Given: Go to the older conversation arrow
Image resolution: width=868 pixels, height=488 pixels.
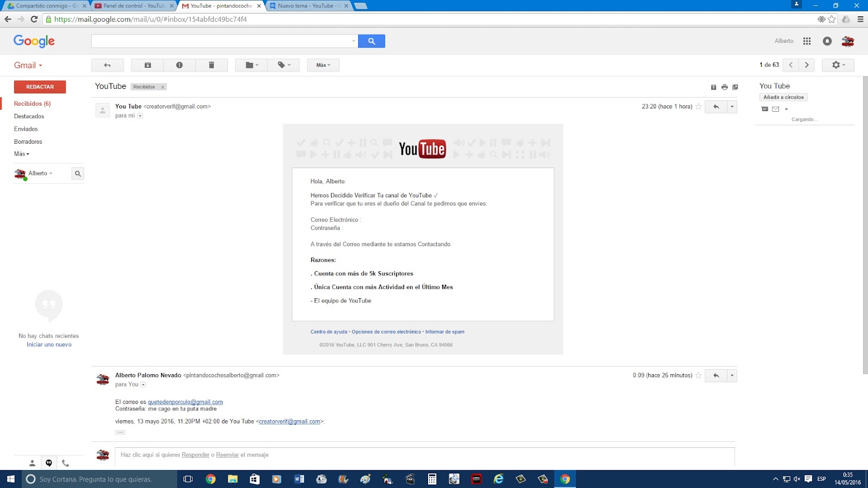Looking at the screenshot, I should point(807,65).
